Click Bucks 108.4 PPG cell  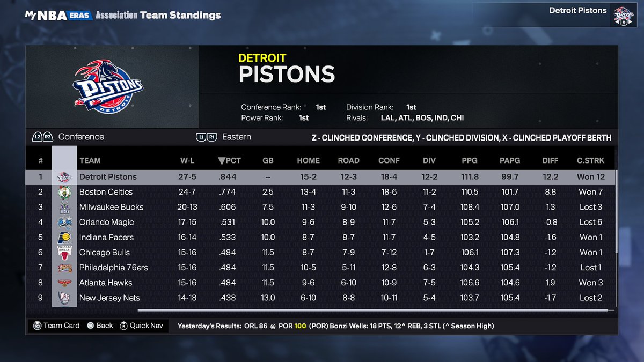[470, 207]
